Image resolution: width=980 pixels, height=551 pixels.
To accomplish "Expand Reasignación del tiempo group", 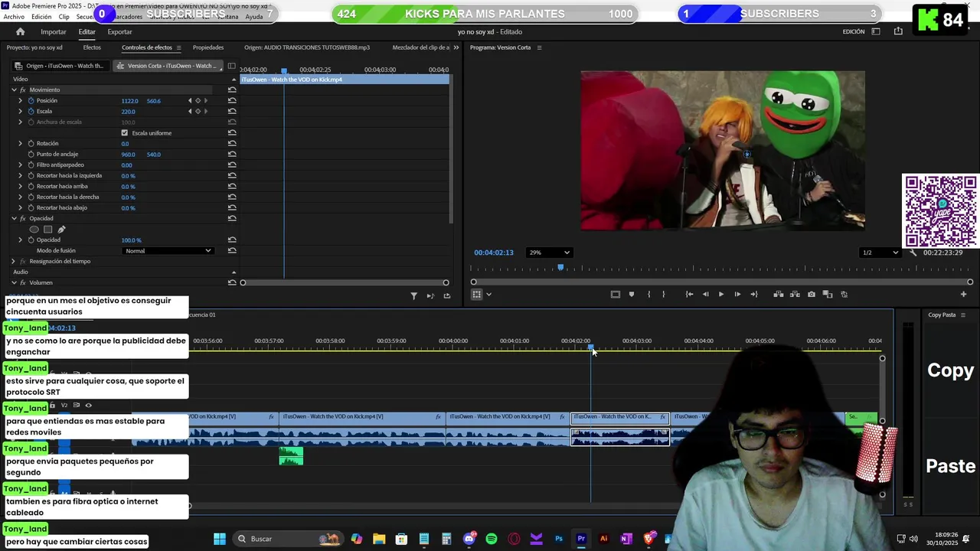I will [x=13, y=262].
